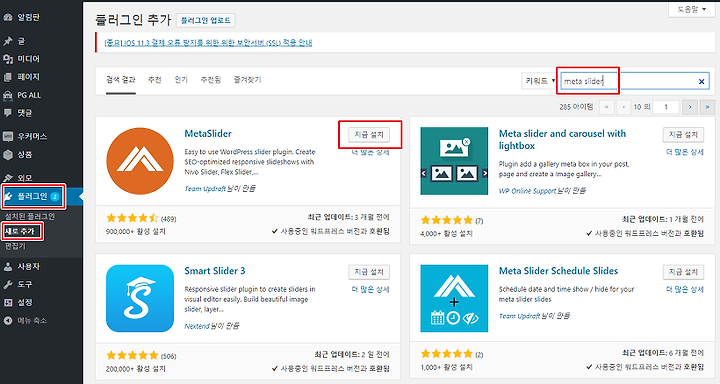Click the 페이지 pages icon in sidebar
720x384 pixels.
tap(8, 77)
